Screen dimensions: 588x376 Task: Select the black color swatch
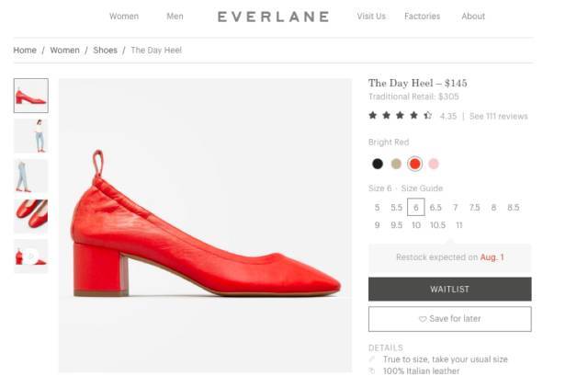tap(377, 164)
